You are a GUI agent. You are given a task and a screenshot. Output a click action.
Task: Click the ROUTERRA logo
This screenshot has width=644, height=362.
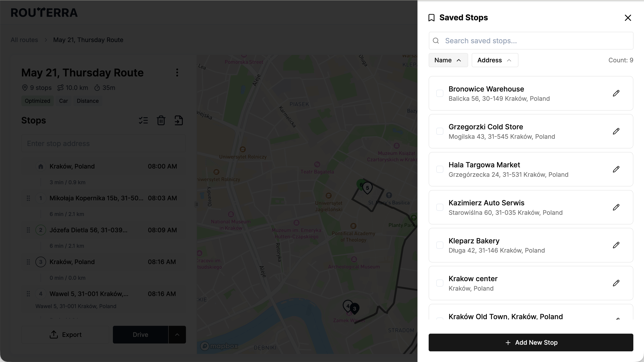(x=44, y=12)
